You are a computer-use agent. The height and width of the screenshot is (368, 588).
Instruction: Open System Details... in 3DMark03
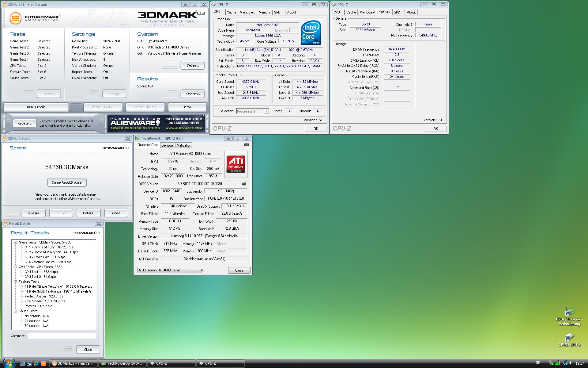(192, 65)
